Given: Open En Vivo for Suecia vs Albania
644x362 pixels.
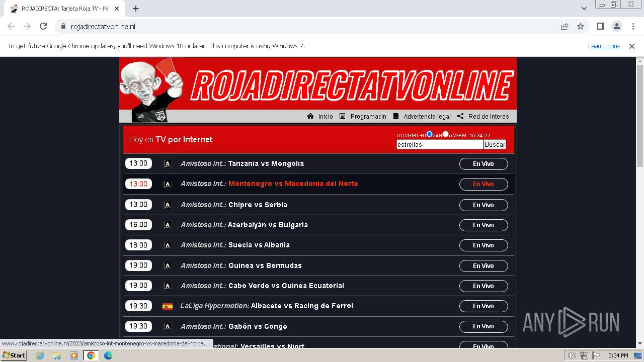Looking at the screenshot, I should pos(484,245).
